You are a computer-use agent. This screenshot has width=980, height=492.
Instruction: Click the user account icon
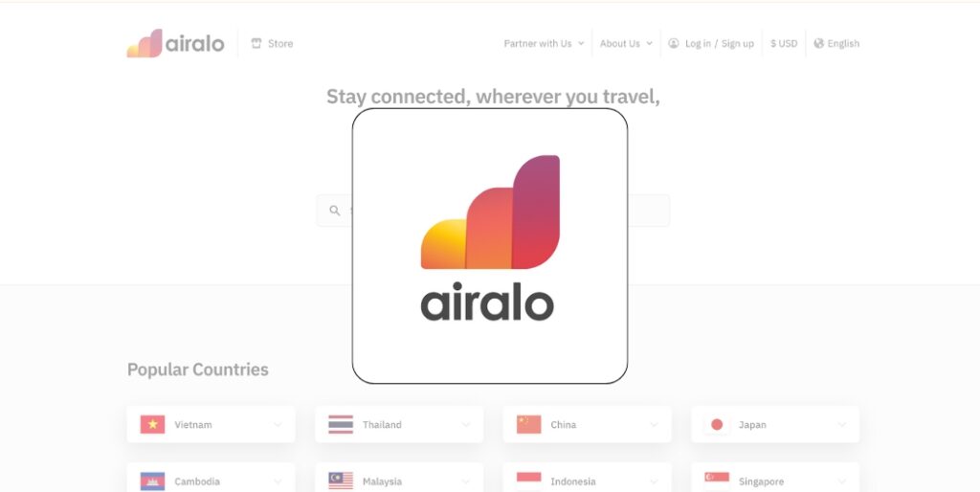coord(673,43)
